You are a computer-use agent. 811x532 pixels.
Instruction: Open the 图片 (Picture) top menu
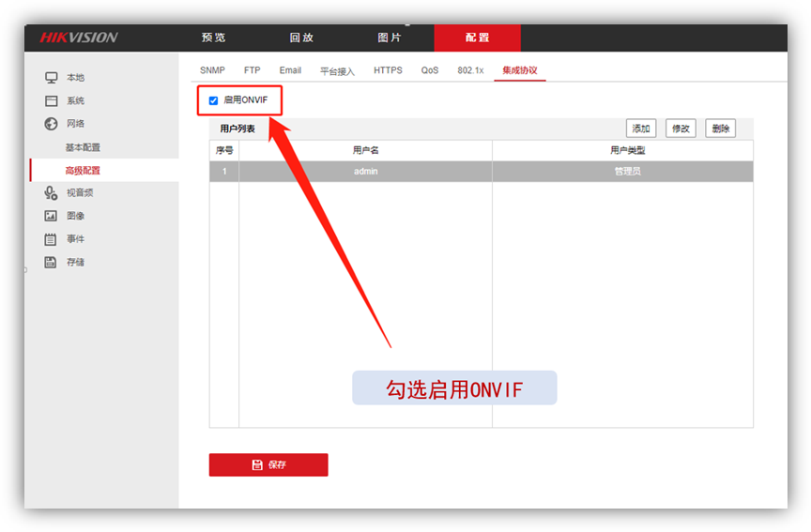[x=390, y=38]
